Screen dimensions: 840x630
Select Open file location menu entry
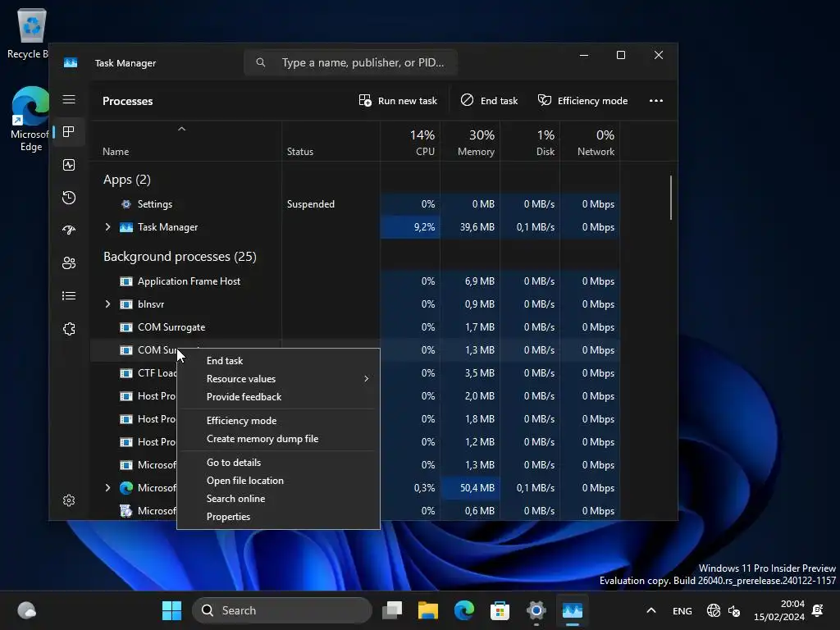tap(278, 481)
